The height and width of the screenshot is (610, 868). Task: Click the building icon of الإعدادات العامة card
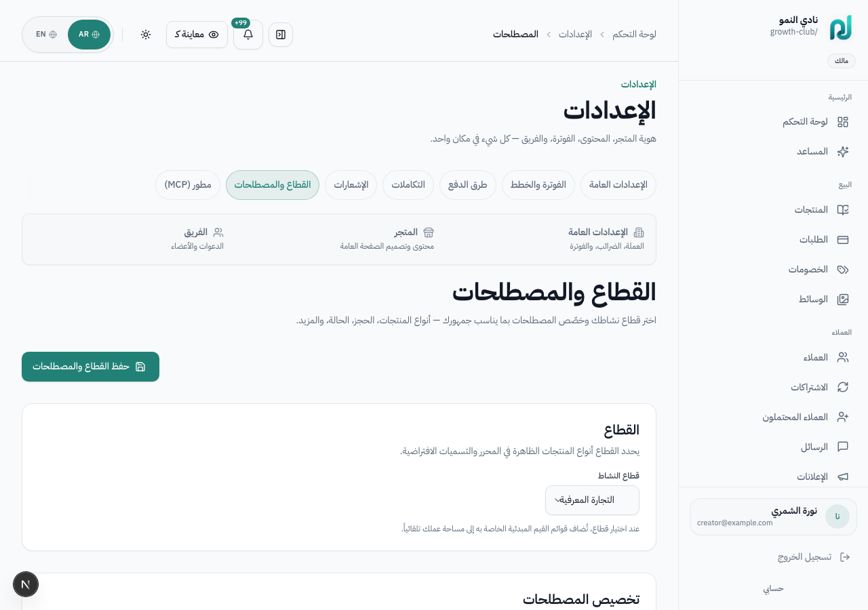coord(639,232)
